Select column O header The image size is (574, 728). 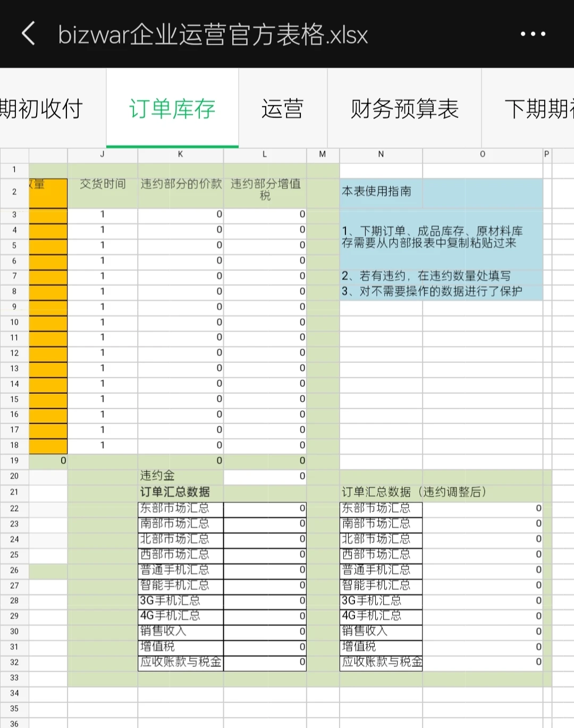(483, 155)
